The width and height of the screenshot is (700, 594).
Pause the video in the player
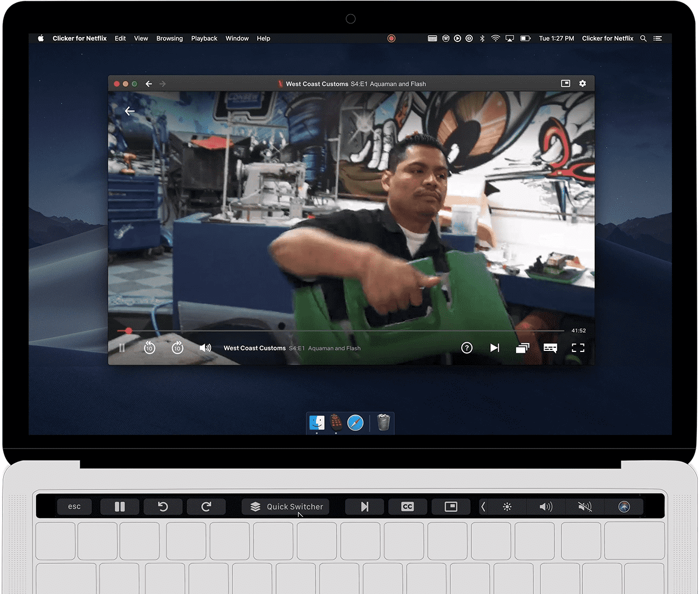click(122, 348)
